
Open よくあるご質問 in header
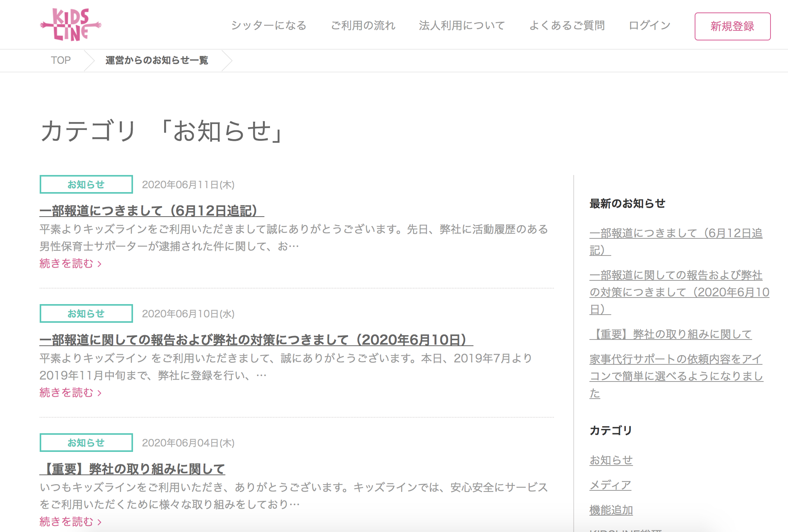(x=567, y=26)
